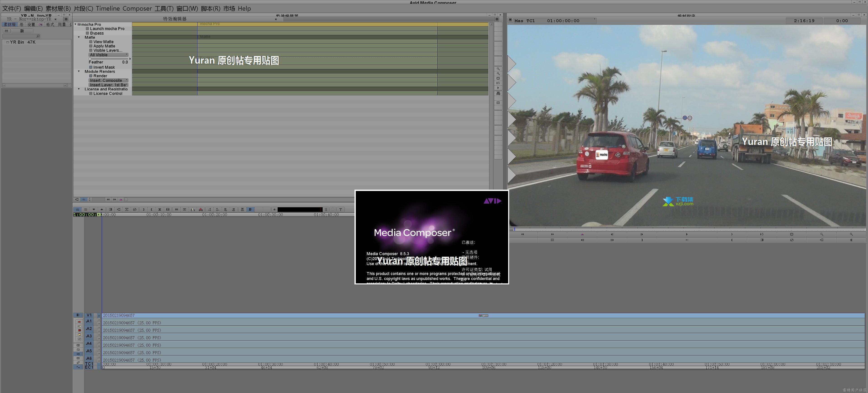The width and height of the screenshot is (868, 393).
Task: Click the Lift (yellow arrow) icon in timeline toolbar
Action: (193, 209)
